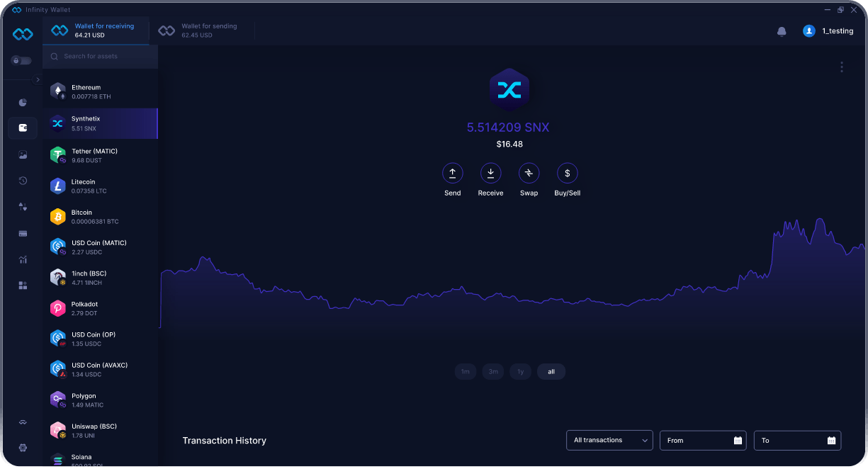
Task: Select the 1m chart range
Action: [465, 371]
